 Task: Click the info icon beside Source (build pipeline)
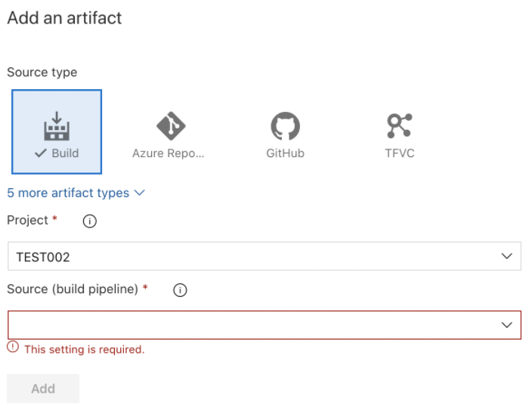pyautogui.click(x=180, y=290)
